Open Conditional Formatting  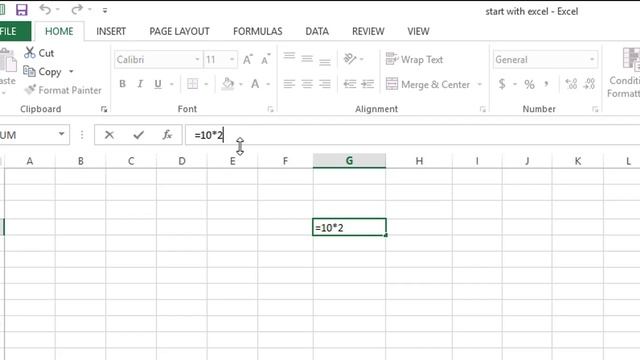(624, 73)
